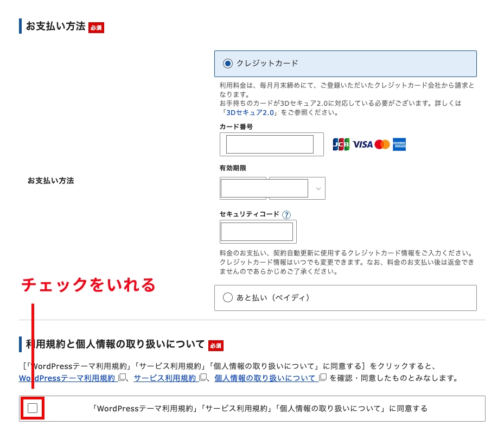
Task: Click the American Express logo
Action: (x=399, y=144)
